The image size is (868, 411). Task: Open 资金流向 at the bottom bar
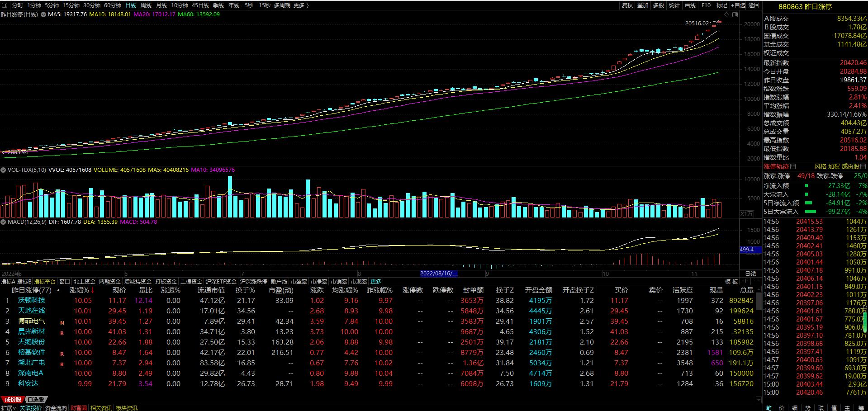pos(56,408)
